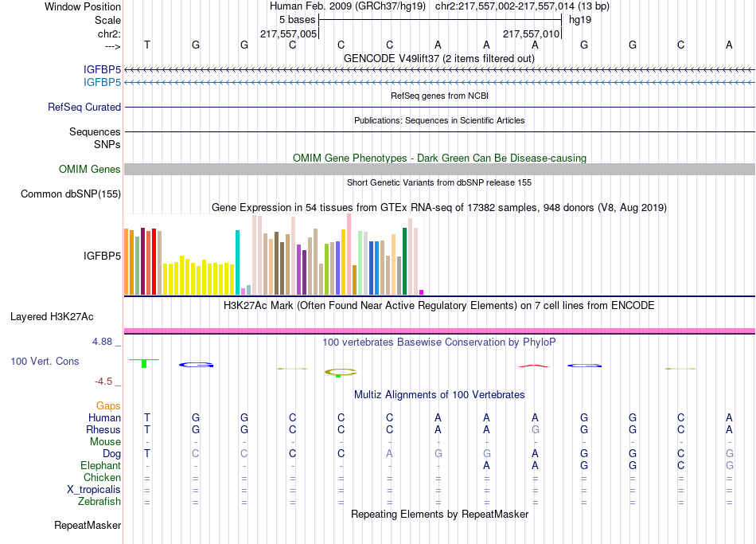
Task: Click the 4.88 PhyloP upper scale value
Action: (x=102, y=341)
